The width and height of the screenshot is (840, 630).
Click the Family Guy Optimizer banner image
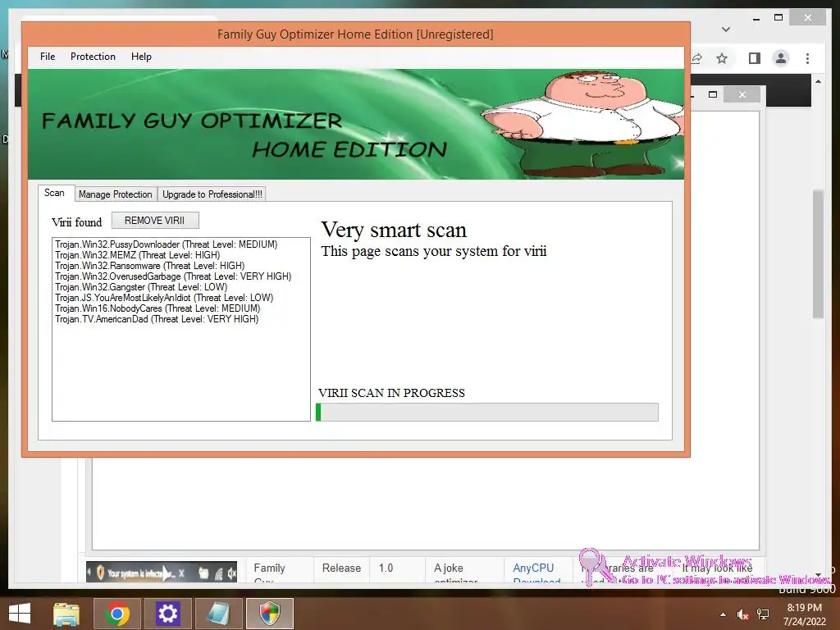[x=356, y=125]
